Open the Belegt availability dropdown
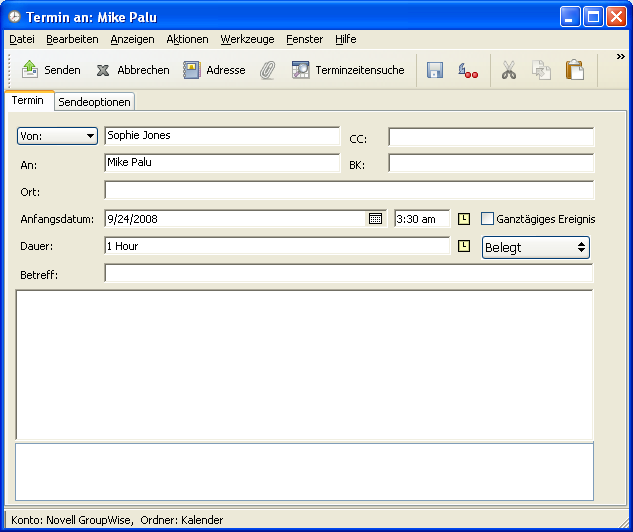This screenshot has width=633, height=532. (536, 247)
